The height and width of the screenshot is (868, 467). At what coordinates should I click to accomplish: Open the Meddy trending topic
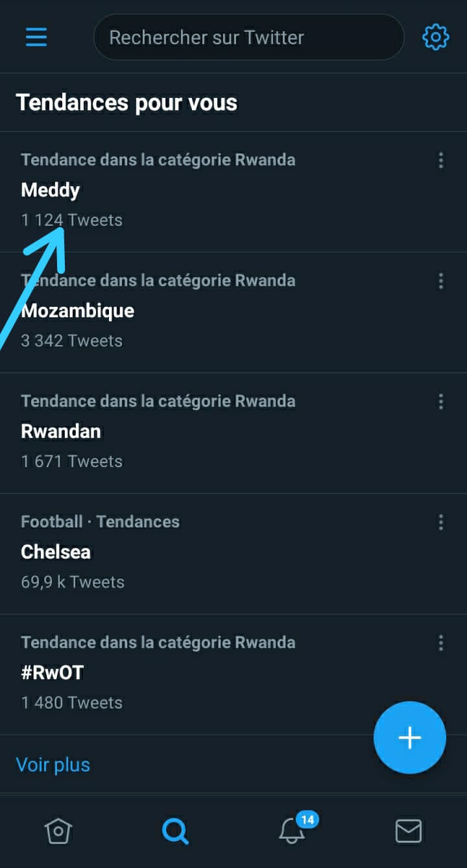click(51, 190)
